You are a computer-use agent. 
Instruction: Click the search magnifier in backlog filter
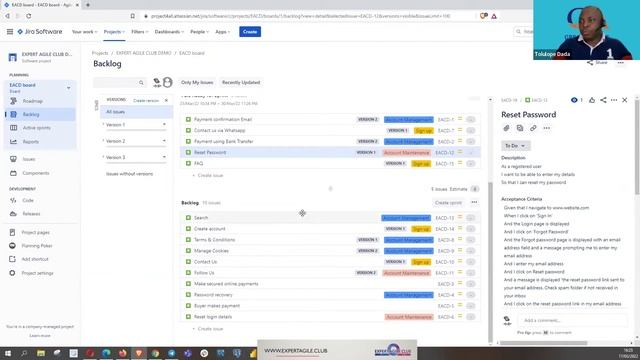141,83
